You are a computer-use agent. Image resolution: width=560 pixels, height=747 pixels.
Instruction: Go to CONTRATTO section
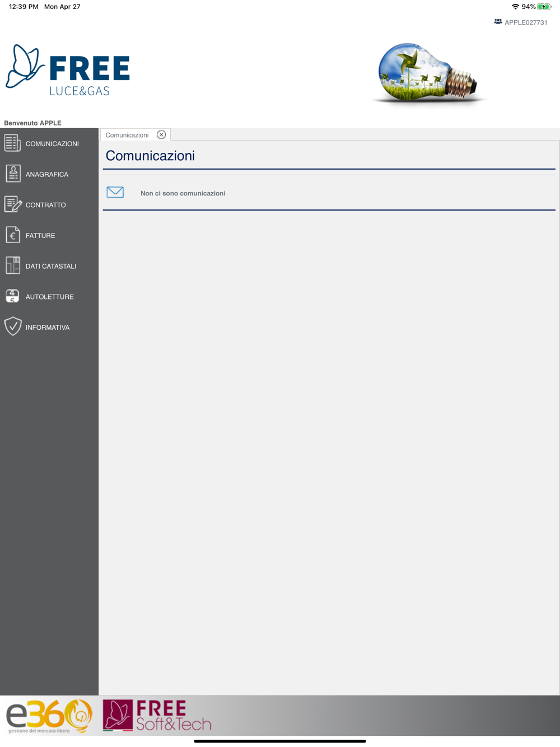click(46, 205)
